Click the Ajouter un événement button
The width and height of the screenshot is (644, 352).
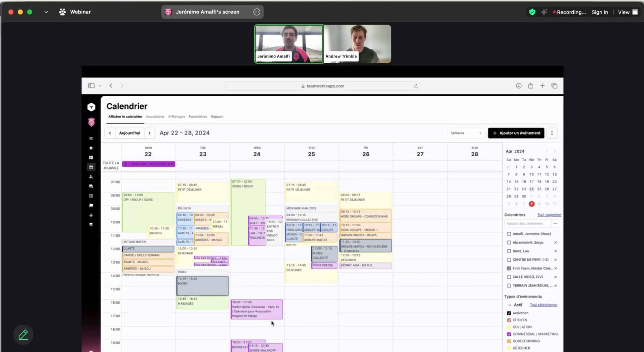(x=515, y=133)
